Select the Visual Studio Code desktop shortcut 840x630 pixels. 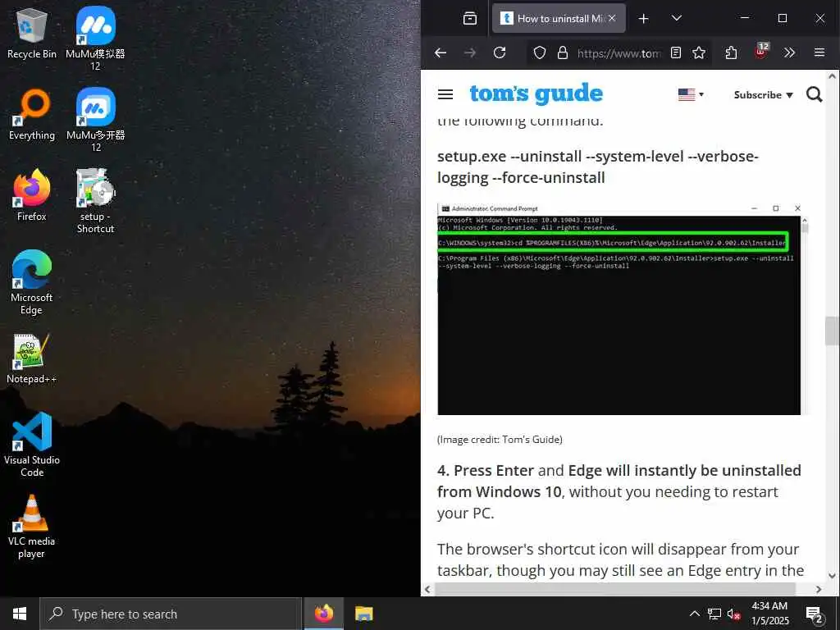32,445
